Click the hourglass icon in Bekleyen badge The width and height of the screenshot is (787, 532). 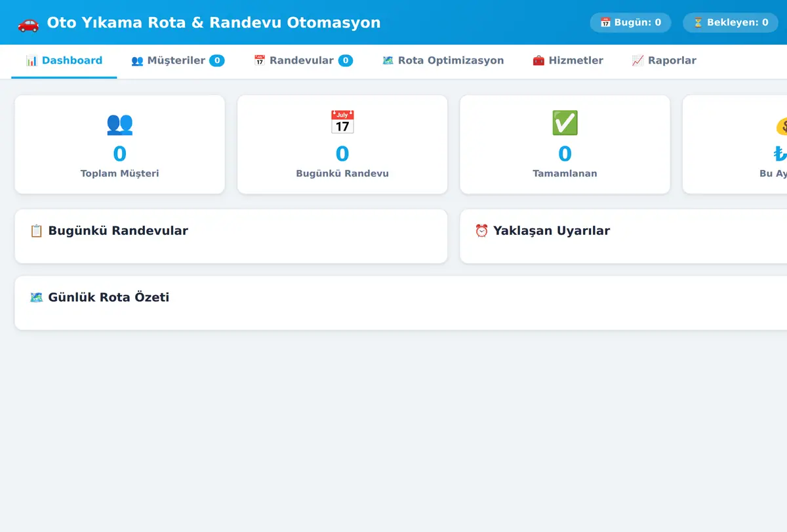click(x=698, y=22)
